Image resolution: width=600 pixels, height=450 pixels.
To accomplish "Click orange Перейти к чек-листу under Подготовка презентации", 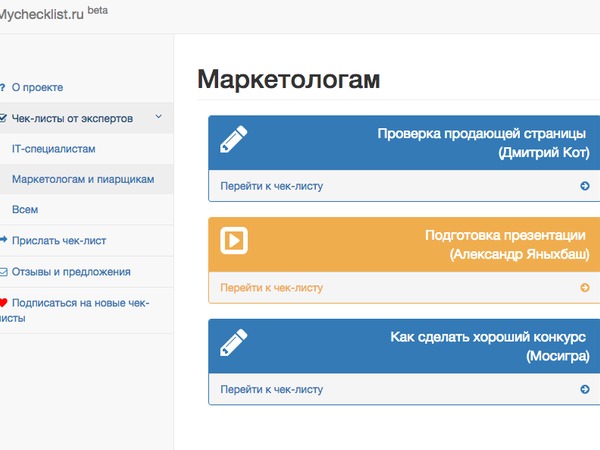I will coord(272,288).
